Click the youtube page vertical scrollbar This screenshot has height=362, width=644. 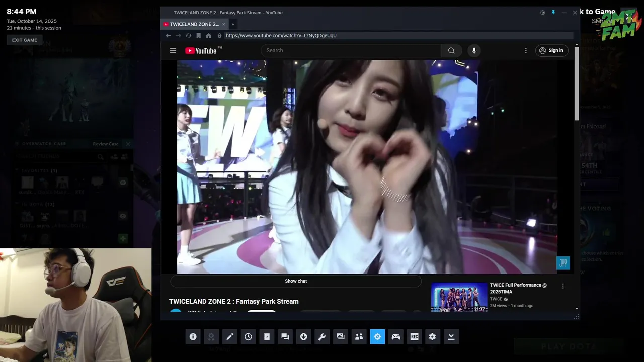pyautogui.click(x=577, y=83)
